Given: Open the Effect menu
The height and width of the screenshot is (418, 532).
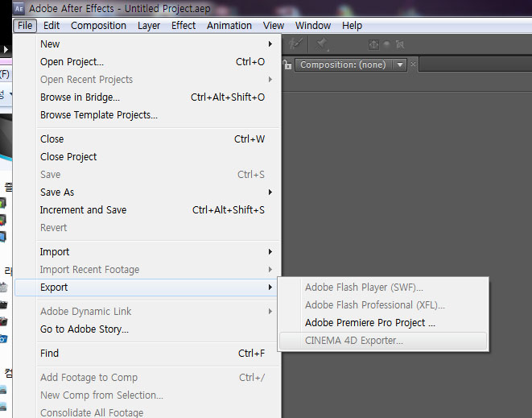Looking at the screenshot, I should coord(184,26).
